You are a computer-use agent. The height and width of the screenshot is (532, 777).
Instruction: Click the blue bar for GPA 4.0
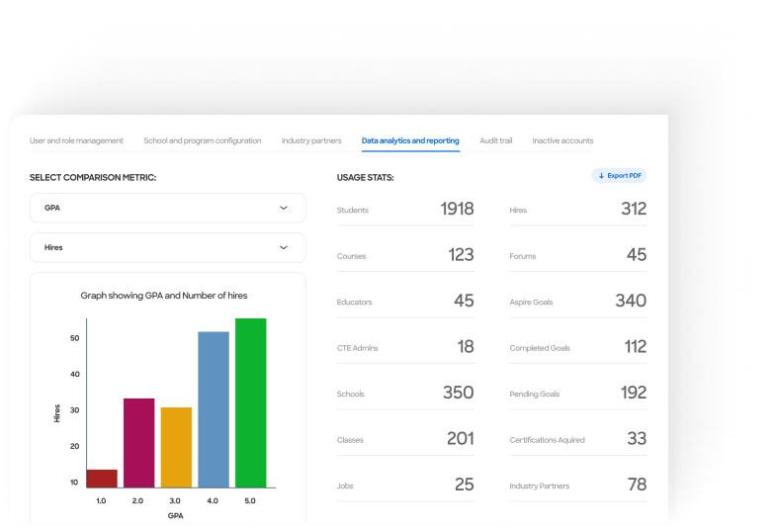(214, 409)
